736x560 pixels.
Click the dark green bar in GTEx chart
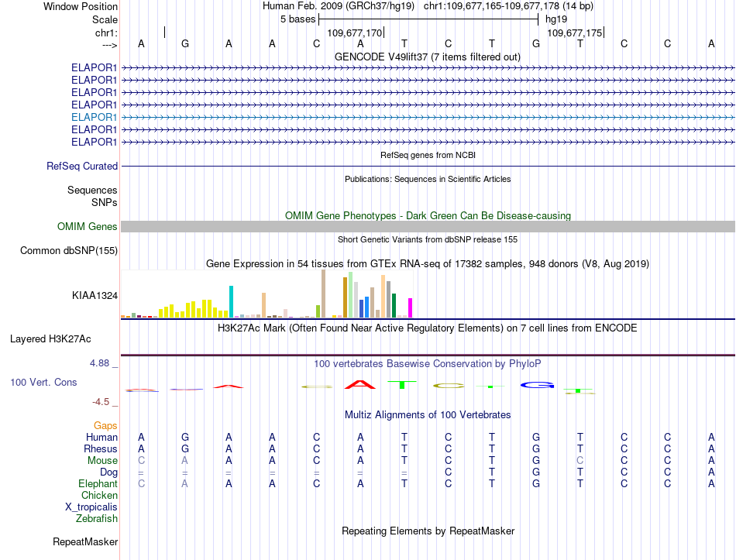pyautogui.click(x=394, y=306)
